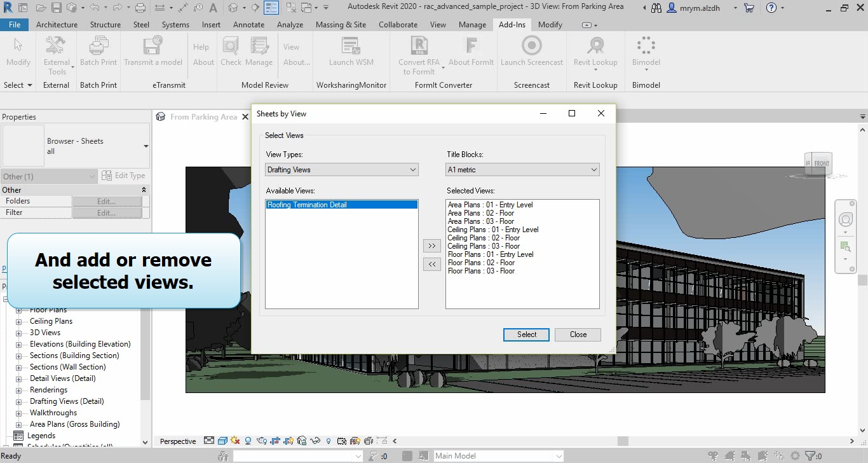
Task: Switch to the Architecture ribbon tab
Action: [57, 25]
